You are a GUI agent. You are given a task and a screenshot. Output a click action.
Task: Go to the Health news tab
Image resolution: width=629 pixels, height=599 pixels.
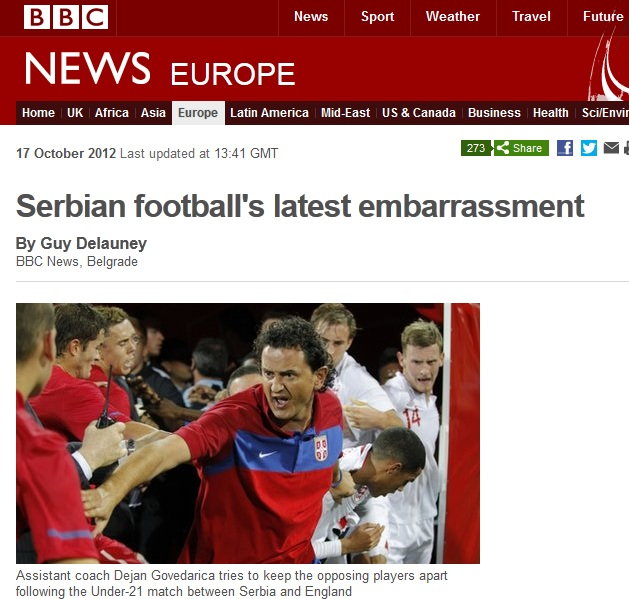coord(550,113)
